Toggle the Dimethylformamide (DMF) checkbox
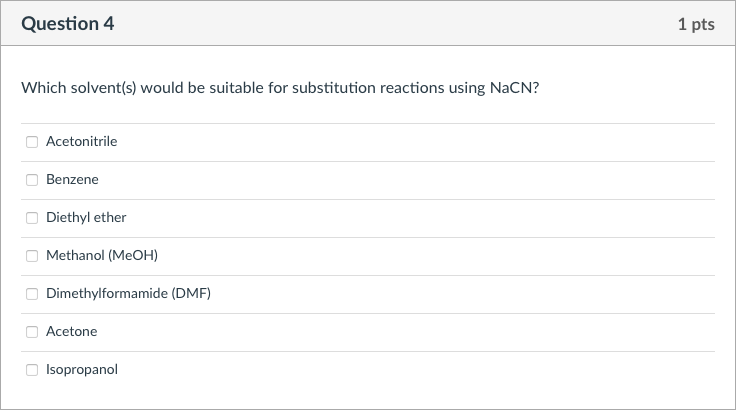The height and width of the screenshot is (411, 738). click(32, 294)
